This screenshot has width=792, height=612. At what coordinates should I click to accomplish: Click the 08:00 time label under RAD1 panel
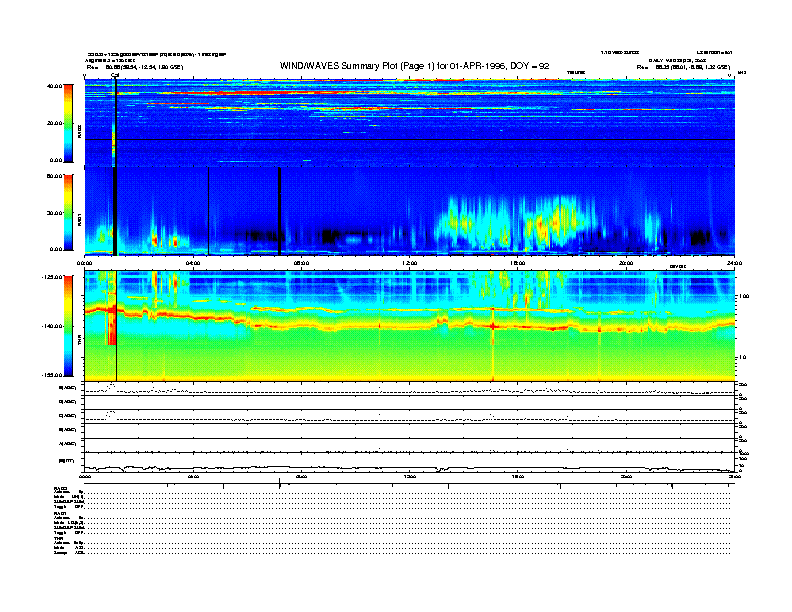301,263
